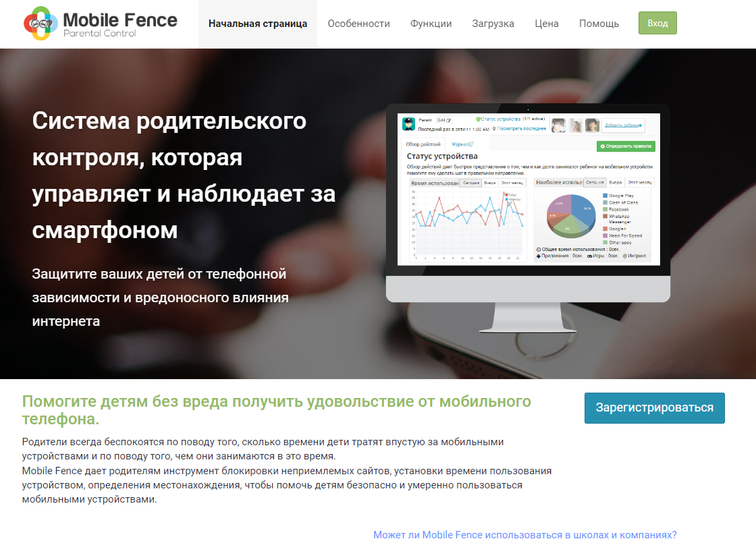
Task: Click the Mobile Fence Parental Control title
Action: (120, 24)
